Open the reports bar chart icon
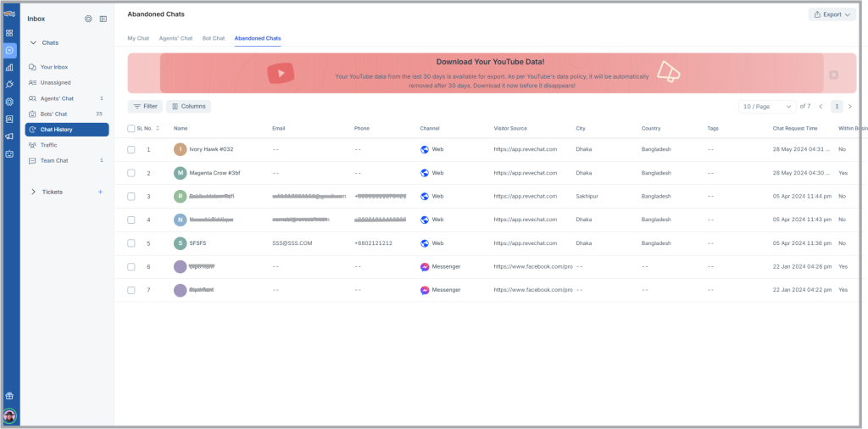The width and height of the screenshot is (868, 429). pyautogui.click(x=9, y=67)
